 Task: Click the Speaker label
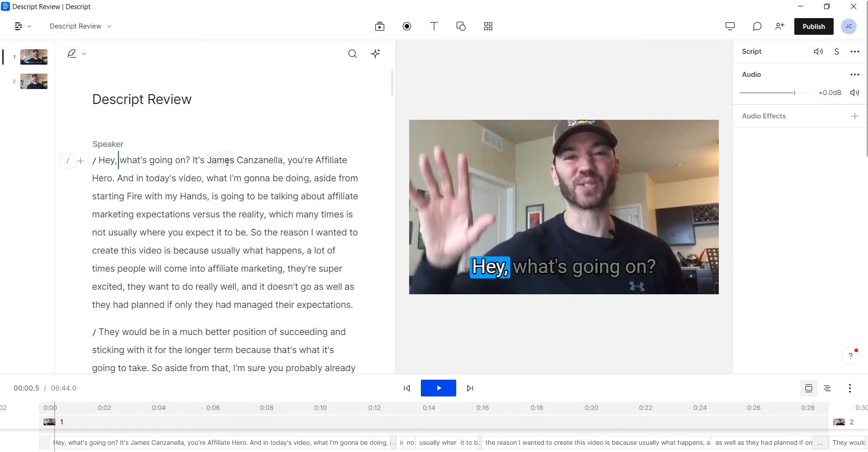[x=108, y=144]
